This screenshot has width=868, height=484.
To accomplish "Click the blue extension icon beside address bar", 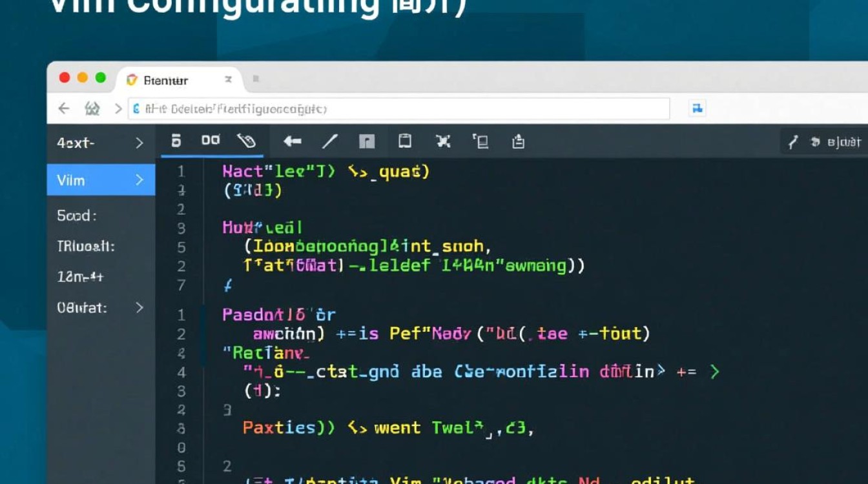I will point(697,108).
